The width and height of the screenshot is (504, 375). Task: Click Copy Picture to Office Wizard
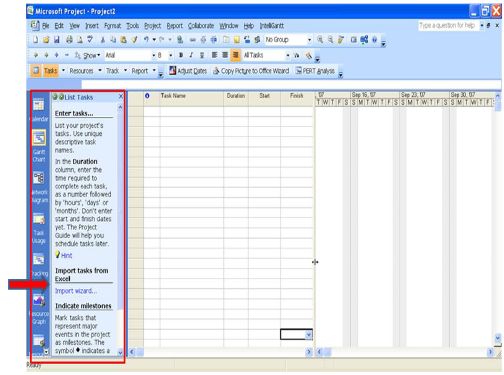point(251,71)
